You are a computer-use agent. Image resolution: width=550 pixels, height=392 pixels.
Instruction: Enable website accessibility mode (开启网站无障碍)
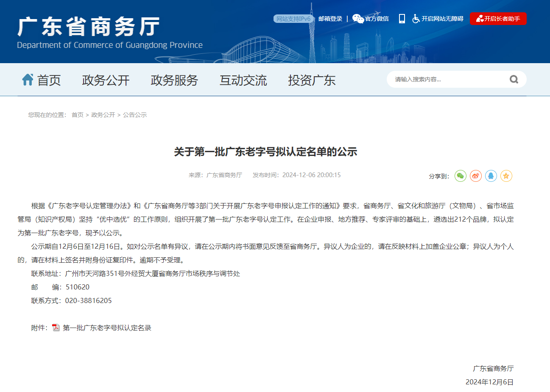(x=438, y=19)
